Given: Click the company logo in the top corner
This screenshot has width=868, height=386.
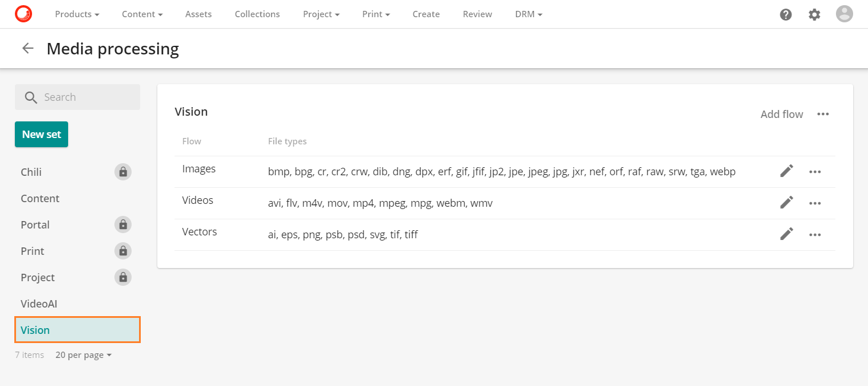Looking at the screenshot, I should tap(23, 14).
